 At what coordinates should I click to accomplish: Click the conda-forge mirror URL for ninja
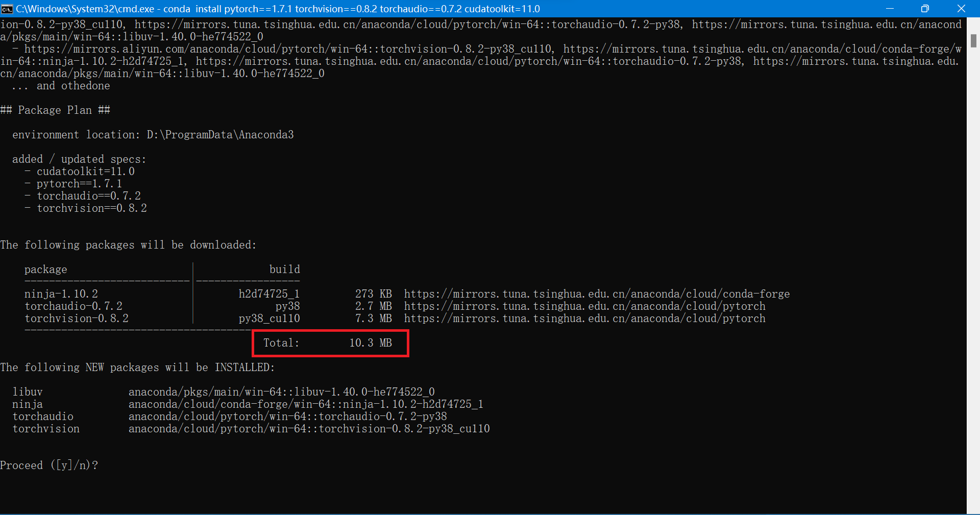(x=597, y=294)
